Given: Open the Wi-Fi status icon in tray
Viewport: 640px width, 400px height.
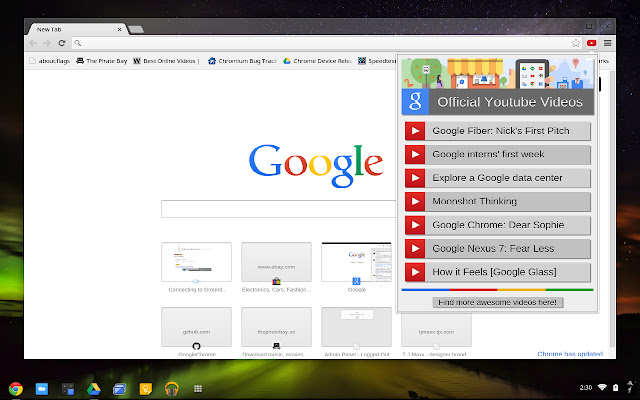Looking at the screenshot, I should point(602,387).
